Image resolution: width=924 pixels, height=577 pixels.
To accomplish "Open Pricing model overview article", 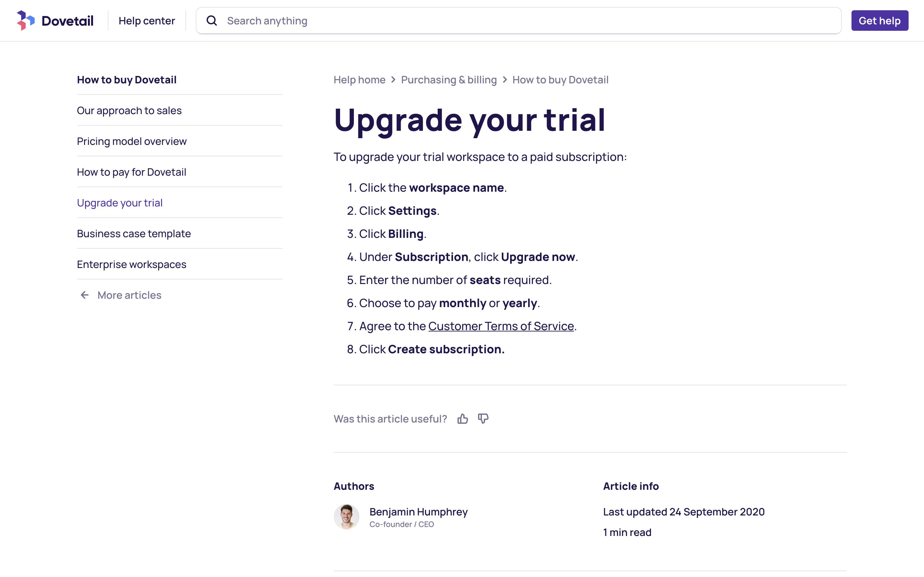I will coord(132,141).
